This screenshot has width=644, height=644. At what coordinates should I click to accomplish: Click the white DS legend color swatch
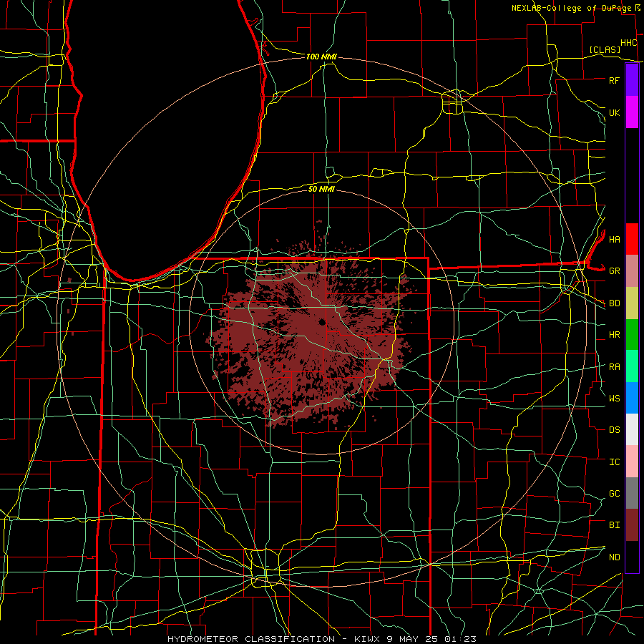632,429
